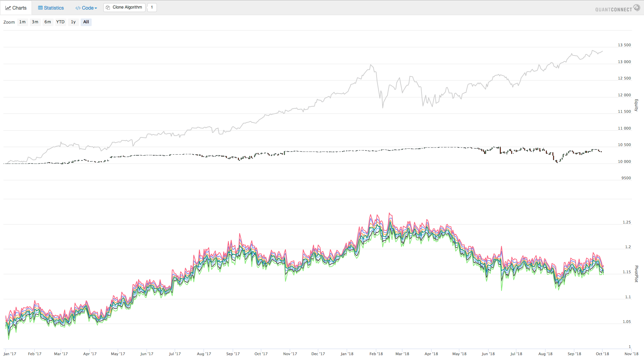Screen dimensions: 644x361
Task: Click the Equity axis label
Action: click(636, 105)
